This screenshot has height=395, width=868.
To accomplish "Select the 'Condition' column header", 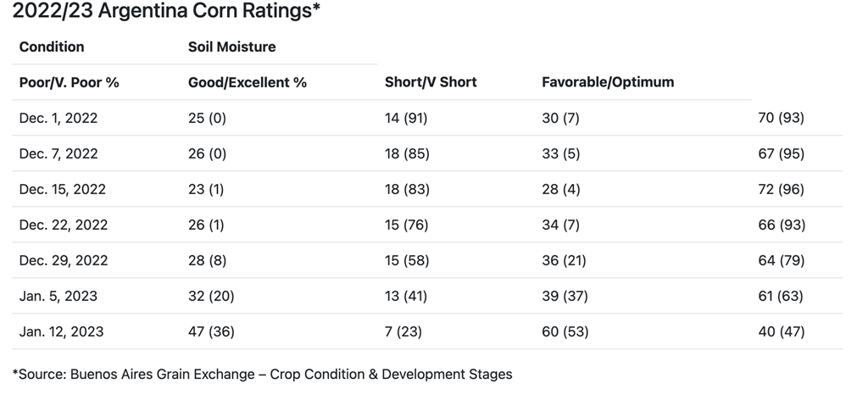I will click(x=52, y=47).
